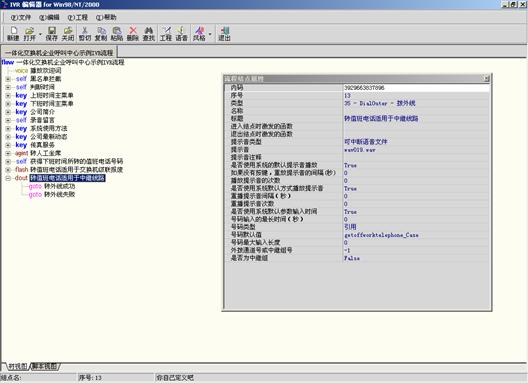Click the 新建 (New) toolbar icon
This screenshot has width=528, height=384.
tap(13, 34)
